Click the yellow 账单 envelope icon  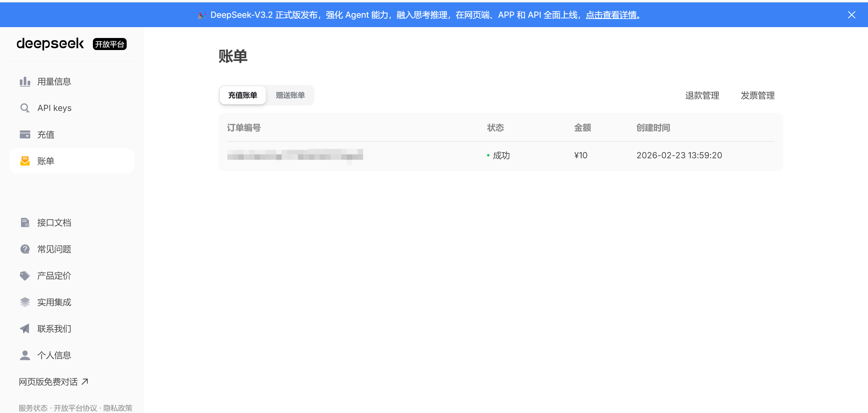pos(25,161)
